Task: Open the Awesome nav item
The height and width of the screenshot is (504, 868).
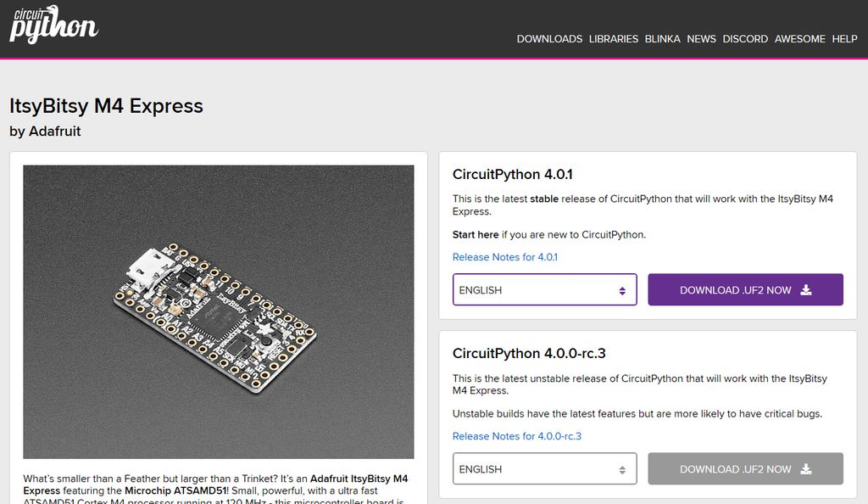Action: click(799, 39)
